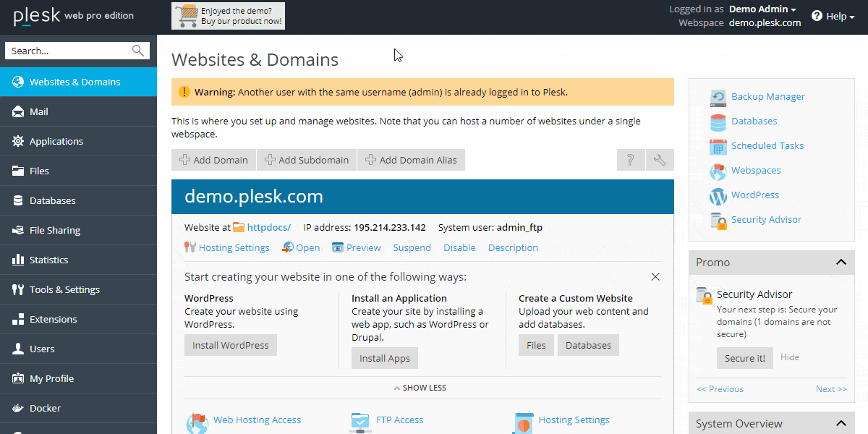Click the demo.plesk.com domain heading

(254, 197)
